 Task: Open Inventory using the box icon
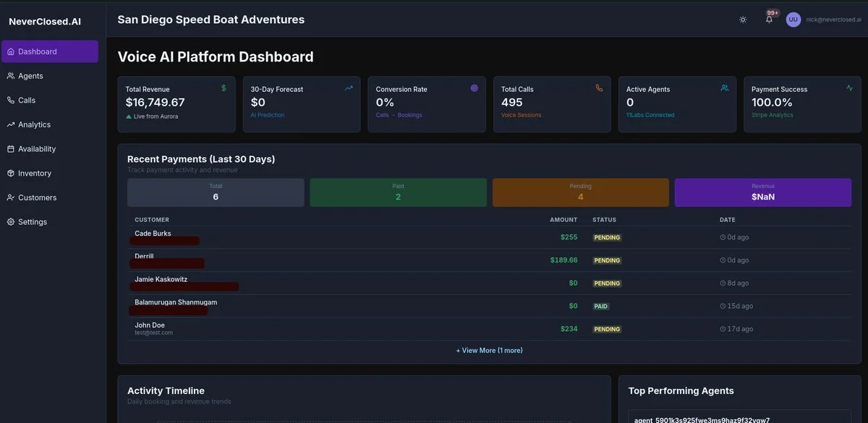(x=11, y=173)
